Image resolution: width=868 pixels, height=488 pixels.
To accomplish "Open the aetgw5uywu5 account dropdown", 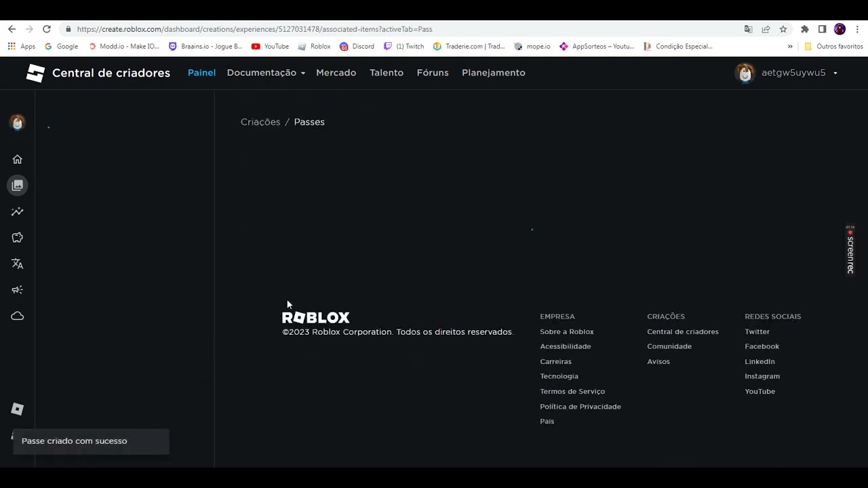I will click(787, 73).
